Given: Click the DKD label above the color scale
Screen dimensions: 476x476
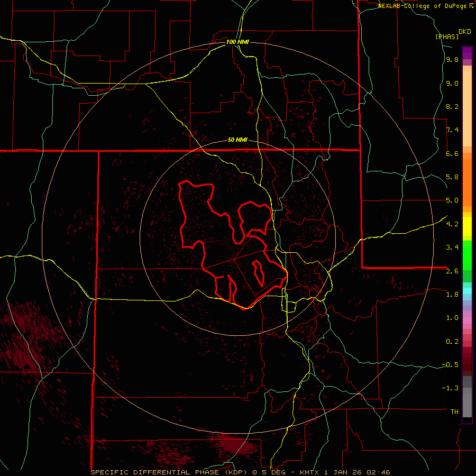Looking at the screenshot, I should pos(465,32).
